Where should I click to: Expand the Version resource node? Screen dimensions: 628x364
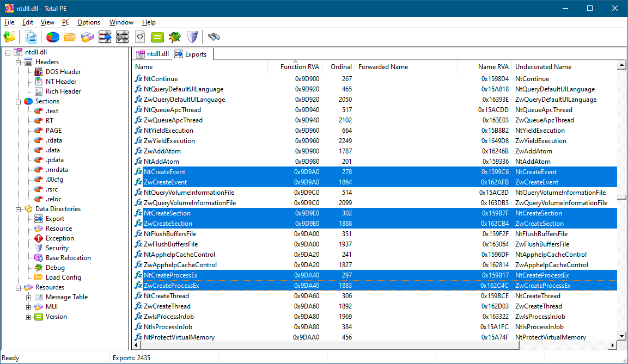point(28,317)
